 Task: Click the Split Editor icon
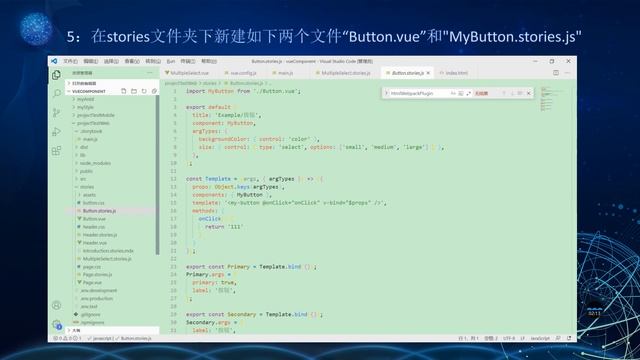click(x=556, y=73)
